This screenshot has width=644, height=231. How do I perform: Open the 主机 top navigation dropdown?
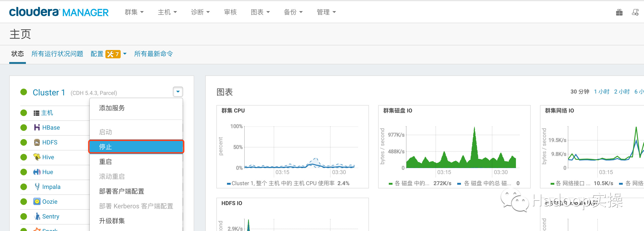(x=167, y=12)
